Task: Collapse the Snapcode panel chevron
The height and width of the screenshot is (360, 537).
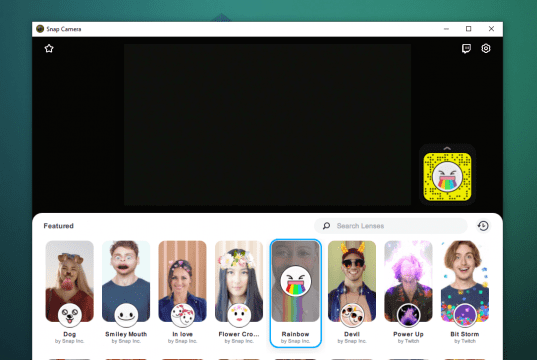Action: point(447,148)
